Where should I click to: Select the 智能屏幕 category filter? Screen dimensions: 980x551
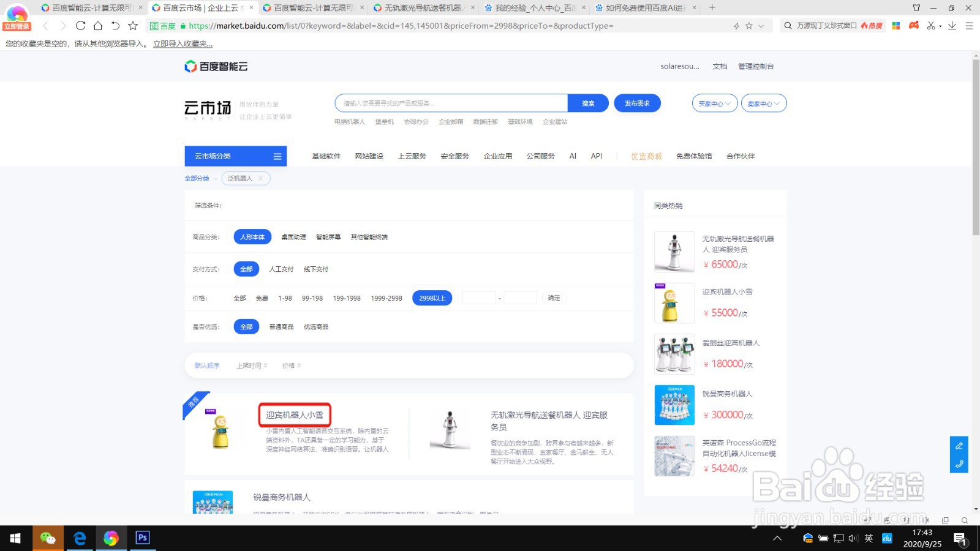[328, 237]
